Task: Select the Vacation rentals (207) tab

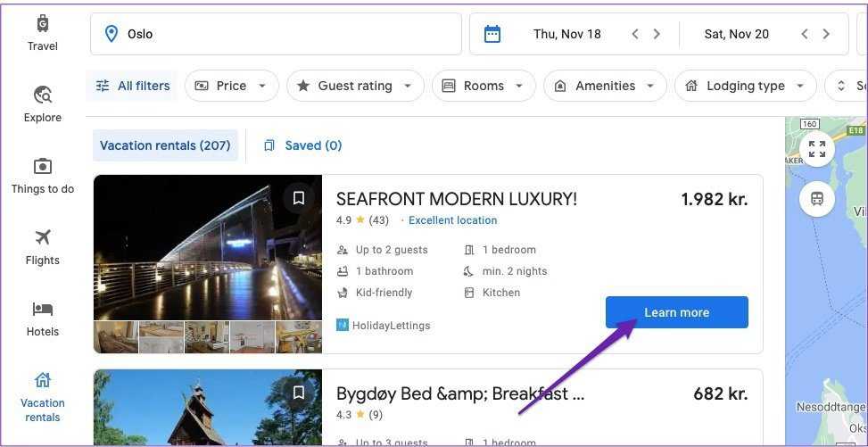Action: pyautogui.click(x=165, y=145)
